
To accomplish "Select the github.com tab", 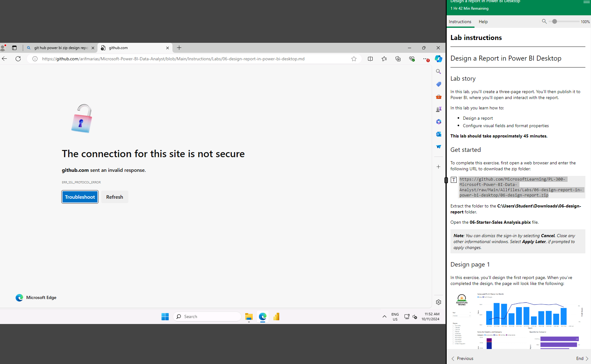I will pyautogui.click(x=135, y=48).
